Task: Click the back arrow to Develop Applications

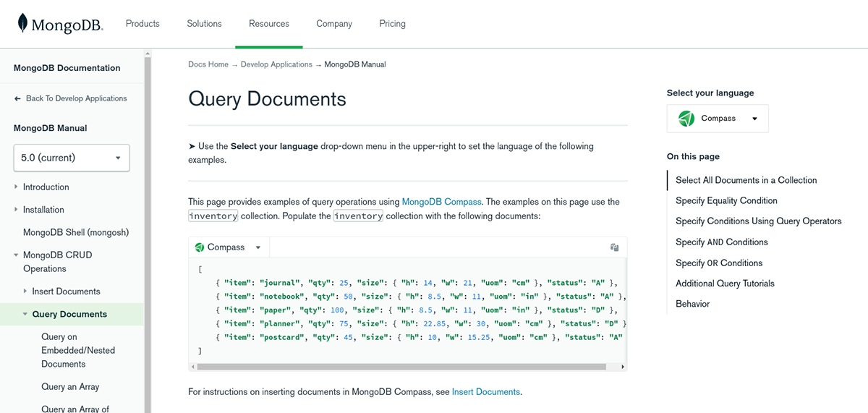Action: (x=17, y=98)
